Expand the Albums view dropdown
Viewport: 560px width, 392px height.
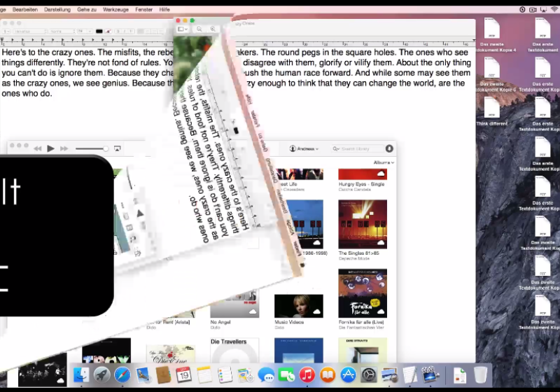[383, 162]
